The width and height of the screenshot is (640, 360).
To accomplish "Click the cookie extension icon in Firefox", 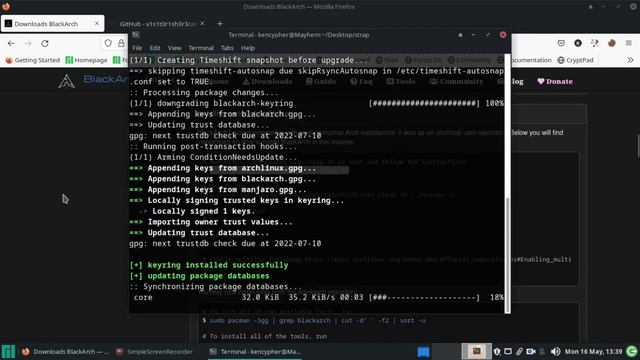I will tap(611, 43).
